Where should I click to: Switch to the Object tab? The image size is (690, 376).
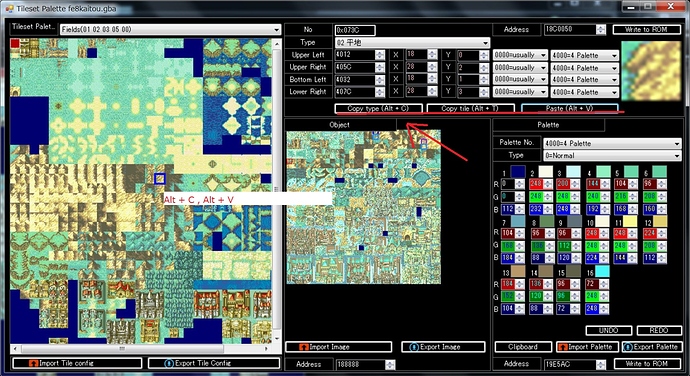click(340, 125)
